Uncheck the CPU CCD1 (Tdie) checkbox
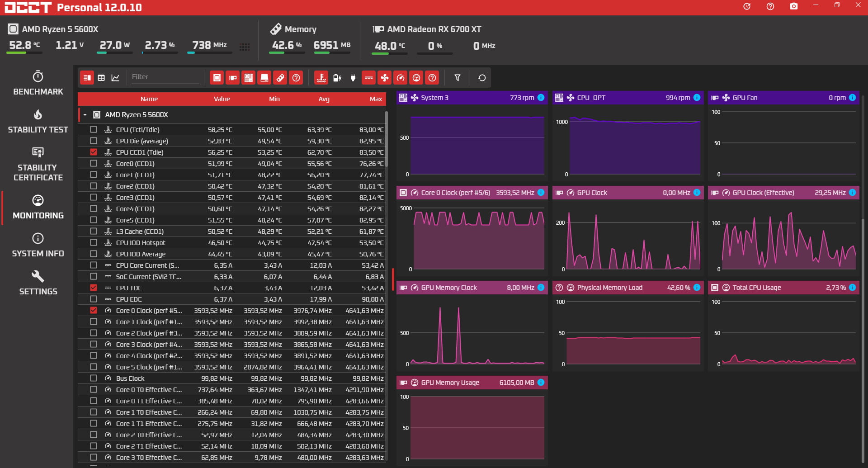868x468 pixels. (x=94, y=152)
